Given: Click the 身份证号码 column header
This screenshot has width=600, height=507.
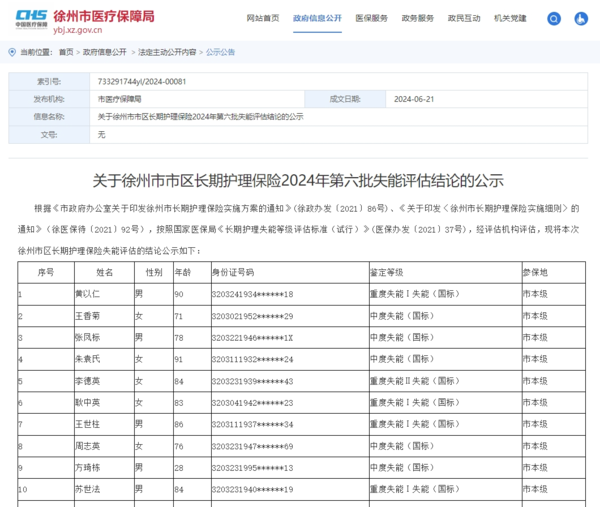Looking at the screenshot, I should (233, 272).
